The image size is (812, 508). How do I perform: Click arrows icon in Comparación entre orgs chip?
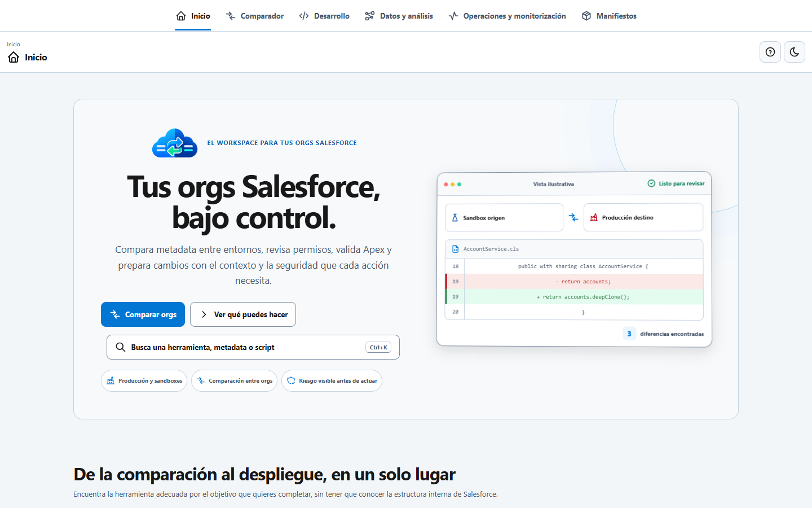click(x=201, y=380)
